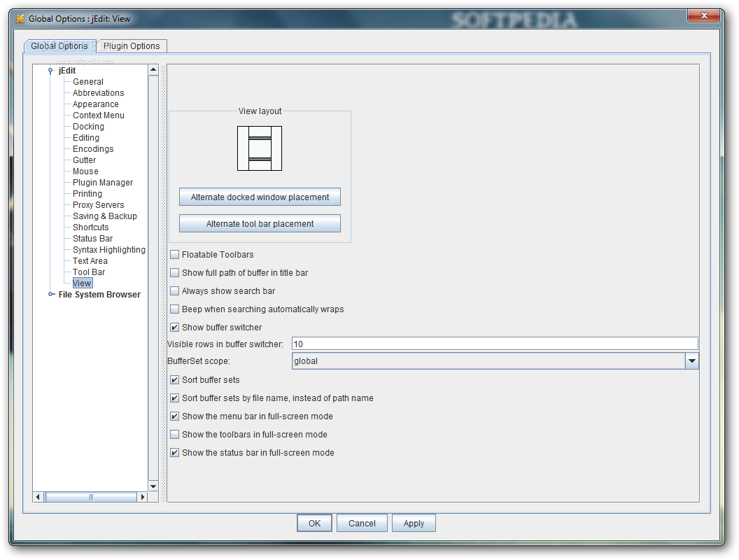
Task: Disable Show the menu bar in full-screen mode
Action: [x=174, y=416]
